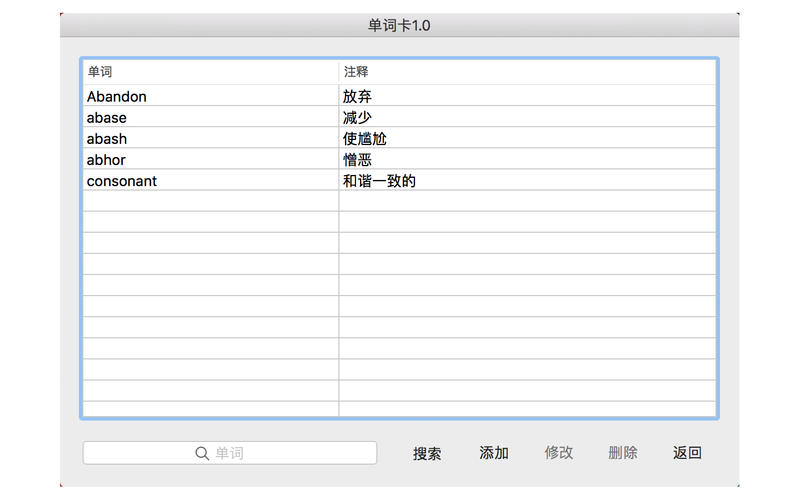Select the Abandon word row
800x500 pixels.
tap(117, 97)
